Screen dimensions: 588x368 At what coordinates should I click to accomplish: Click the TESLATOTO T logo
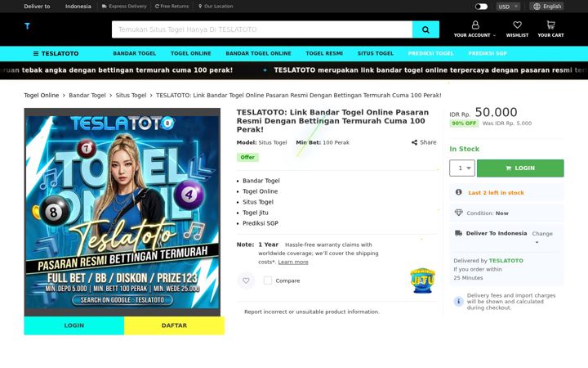27,26
